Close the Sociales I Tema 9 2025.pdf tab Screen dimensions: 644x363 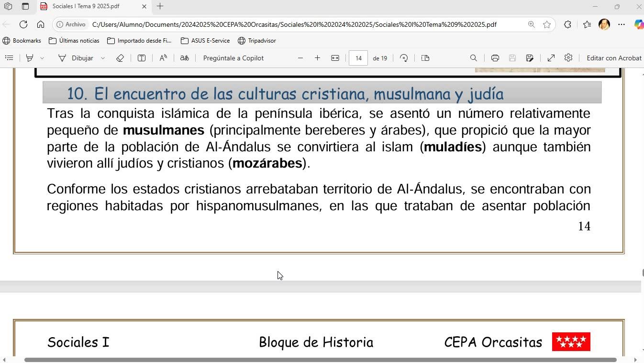point(144,6)
